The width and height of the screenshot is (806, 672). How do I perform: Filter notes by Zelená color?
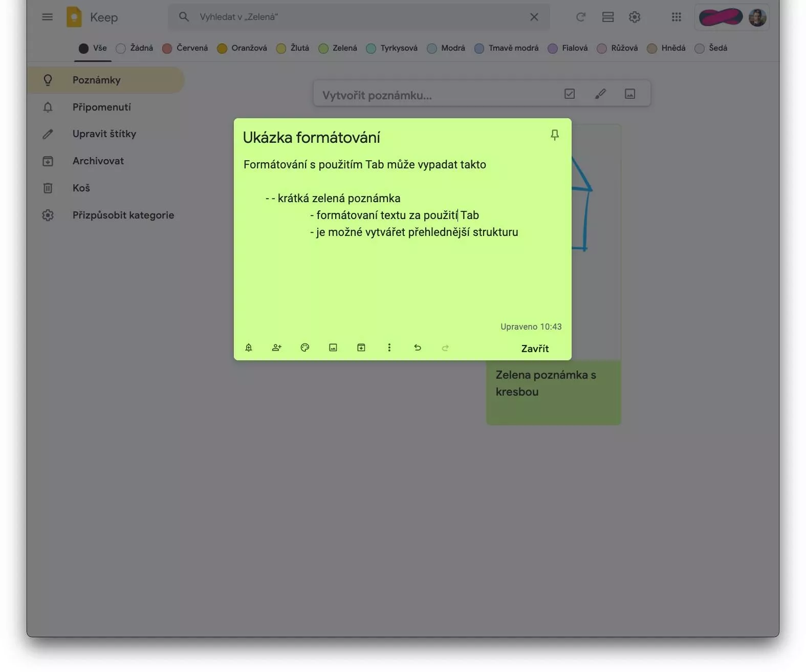pyautogui.click(x=338, y=48)
